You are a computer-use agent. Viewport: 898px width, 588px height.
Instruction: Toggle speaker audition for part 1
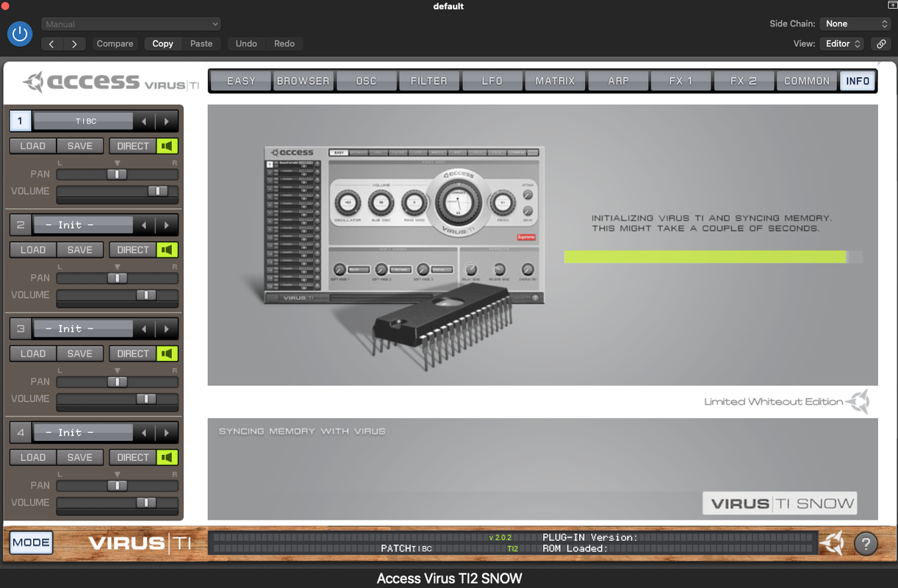tap(167, 146)
